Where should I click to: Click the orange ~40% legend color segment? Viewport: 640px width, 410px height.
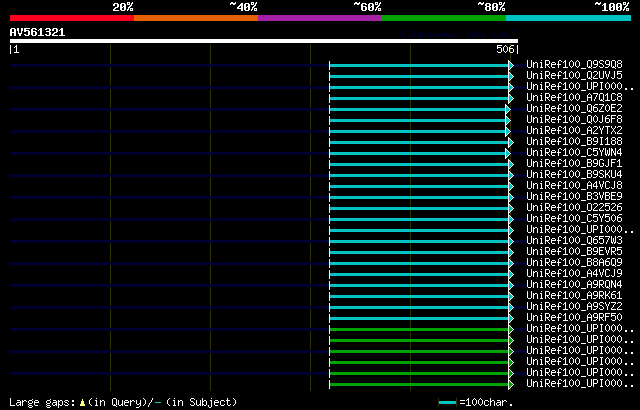(196, 18)
